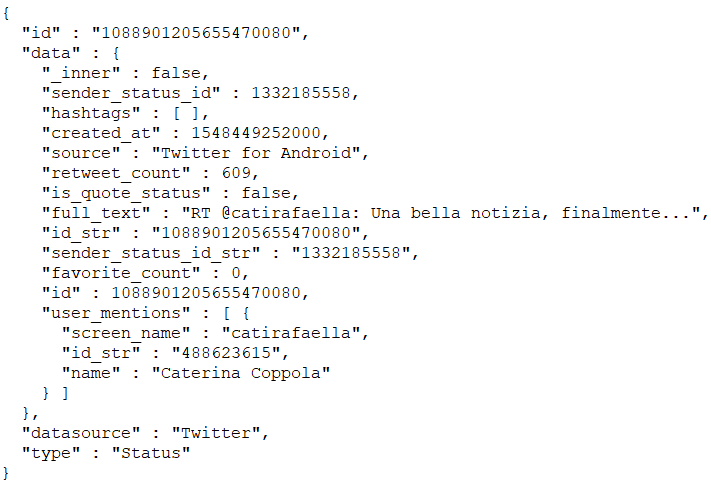The width and height of the screenshot is (711, 483).
Task: Click the retweet_count value 609
Action: tap(236, 173)
